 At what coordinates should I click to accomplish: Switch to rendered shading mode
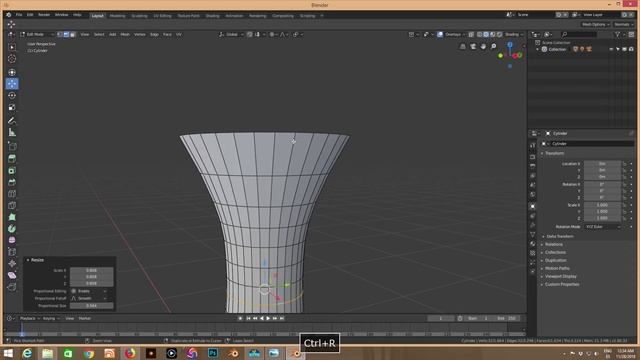point(499,35)
